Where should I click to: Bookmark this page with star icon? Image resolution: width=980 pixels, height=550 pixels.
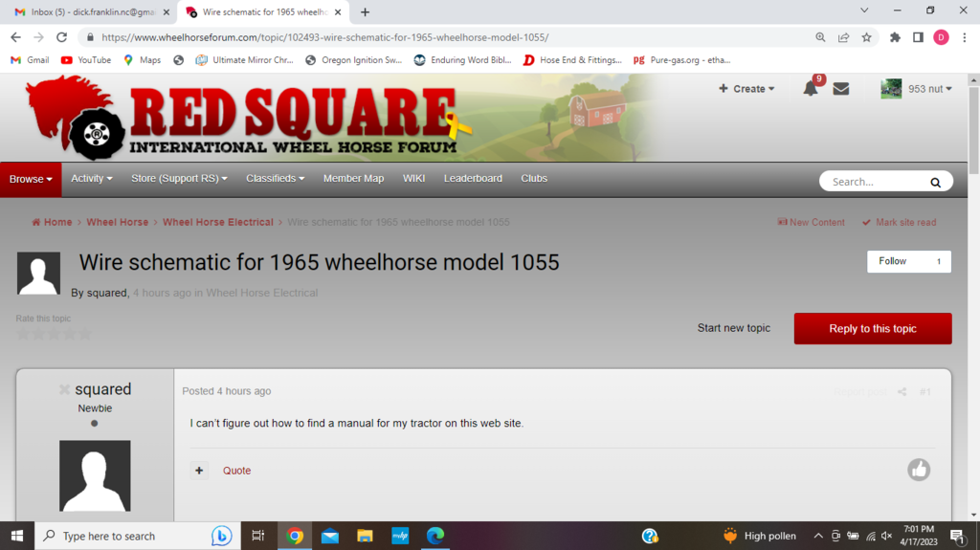tap(866, 37)
